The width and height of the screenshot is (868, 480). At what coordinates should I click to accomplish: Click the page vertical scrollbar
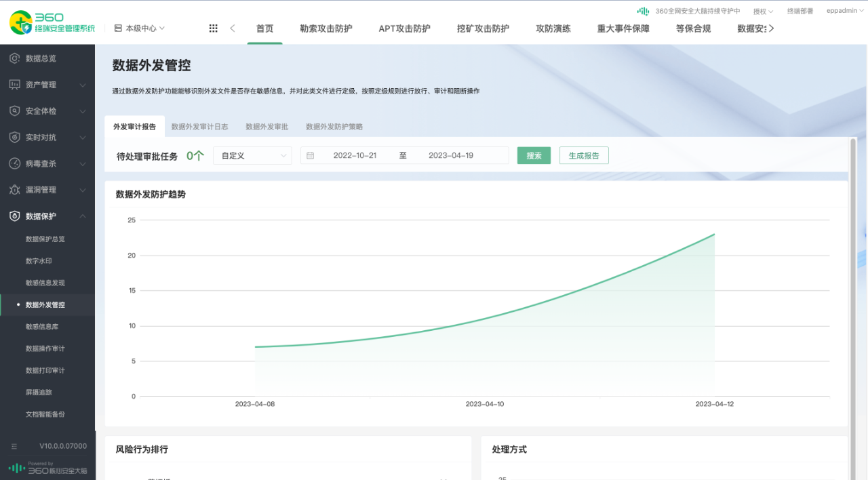[852, 271]
